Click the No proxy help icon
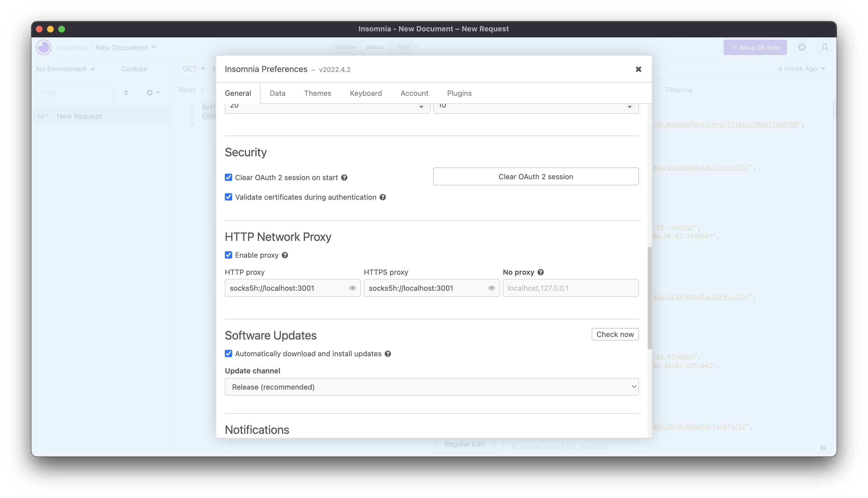 pyautogui.click(x=540, y=272)
